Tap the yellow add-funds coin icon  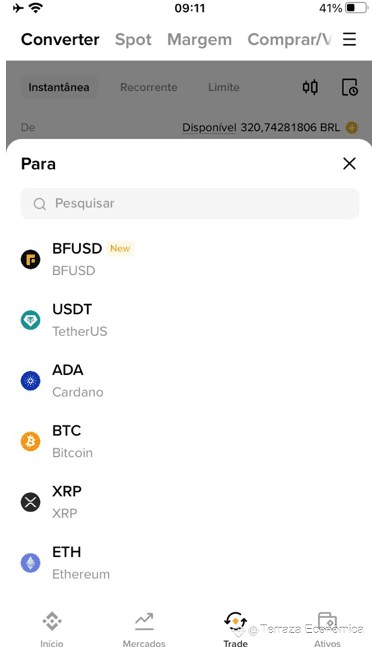[352, 128]
